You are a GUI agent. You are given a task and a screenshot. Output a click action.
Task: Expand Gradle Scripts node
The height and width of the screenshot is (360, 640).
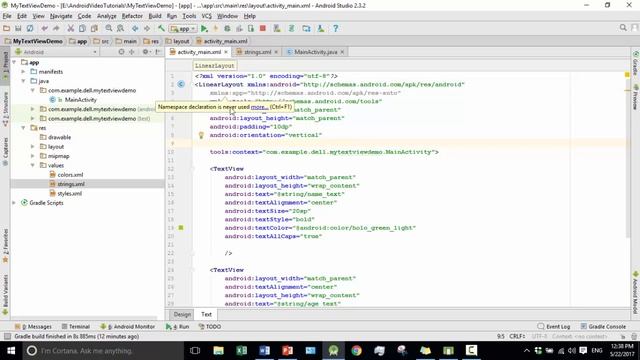[14, 203]
